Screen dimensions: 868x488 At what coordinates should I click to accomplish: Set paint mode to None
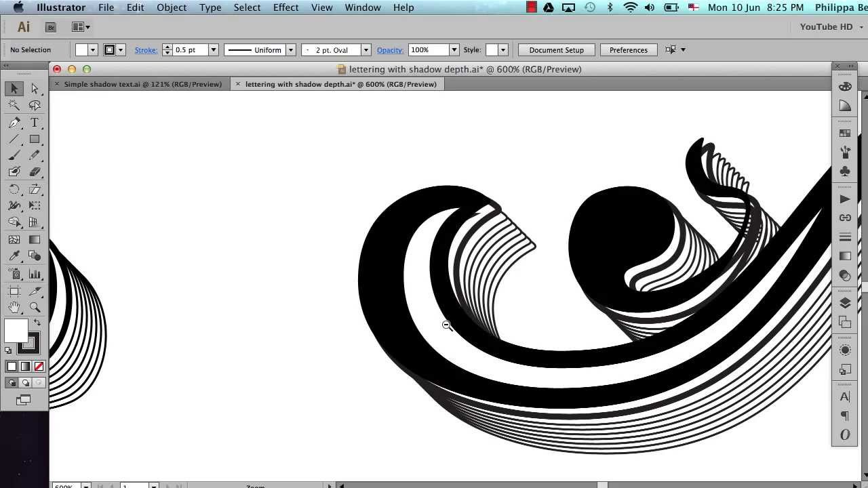(x=39, y=367)
